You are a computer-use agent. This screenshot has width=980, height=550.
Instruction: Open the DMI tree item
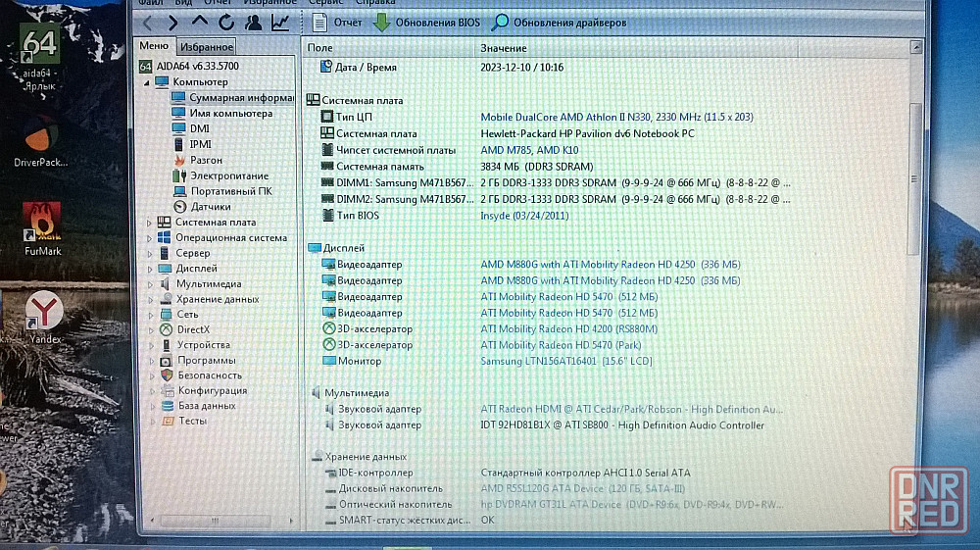point(191,128)
